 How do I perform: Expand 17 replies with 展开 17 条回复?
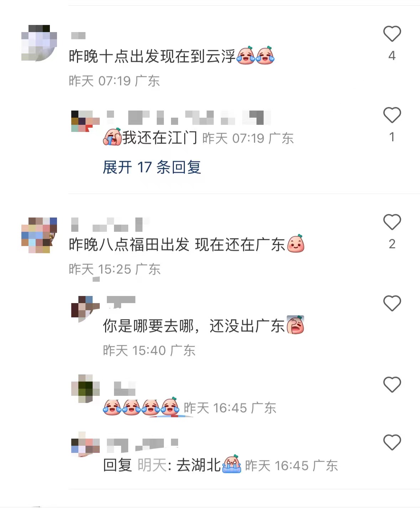[152, 167]
